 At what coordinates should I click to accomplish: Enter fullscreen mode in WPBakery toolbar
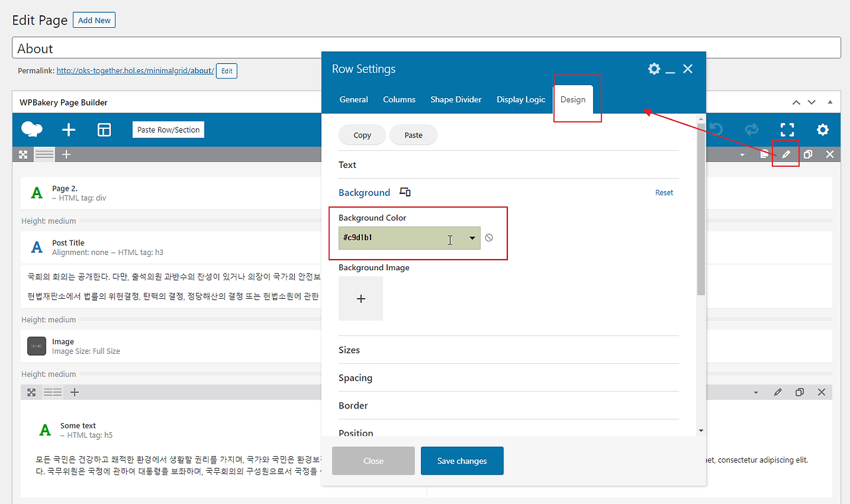click(x=787, y=129)
